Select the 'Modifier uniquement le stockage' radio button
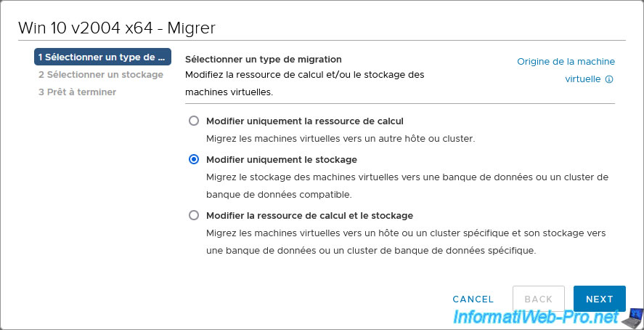 click(x=193, y=159)
